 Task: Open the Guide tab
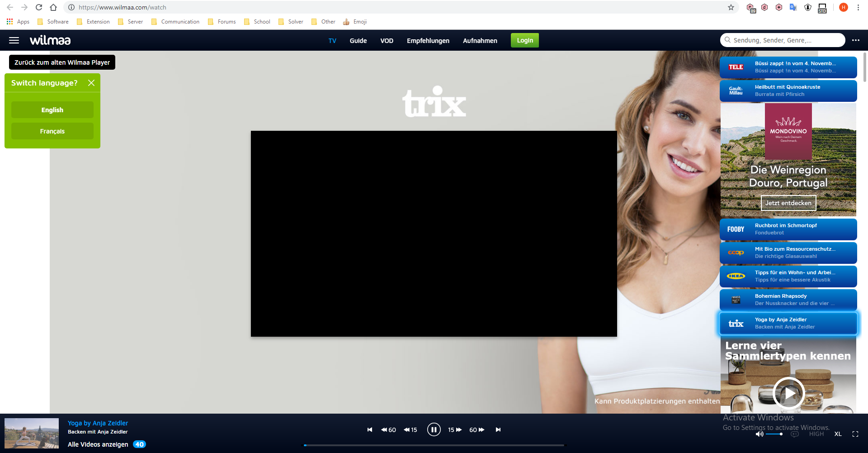(x=358, y=41)
